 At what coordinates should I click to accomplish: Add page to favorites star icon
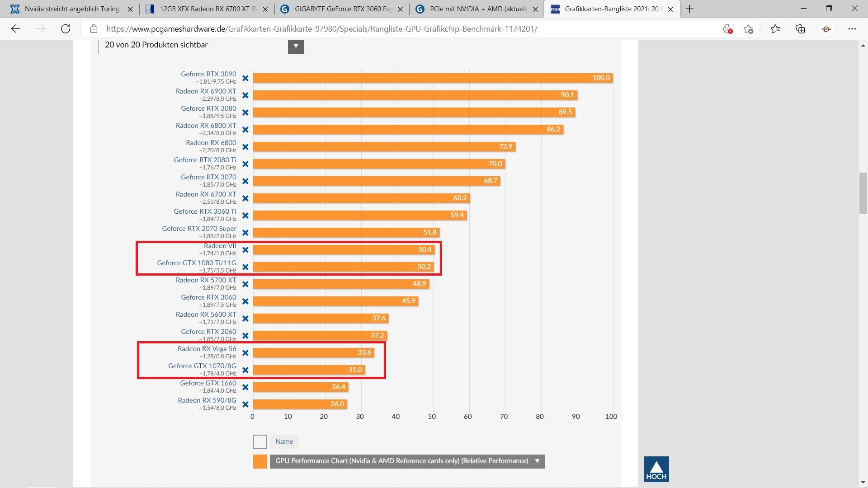[748, 29]
